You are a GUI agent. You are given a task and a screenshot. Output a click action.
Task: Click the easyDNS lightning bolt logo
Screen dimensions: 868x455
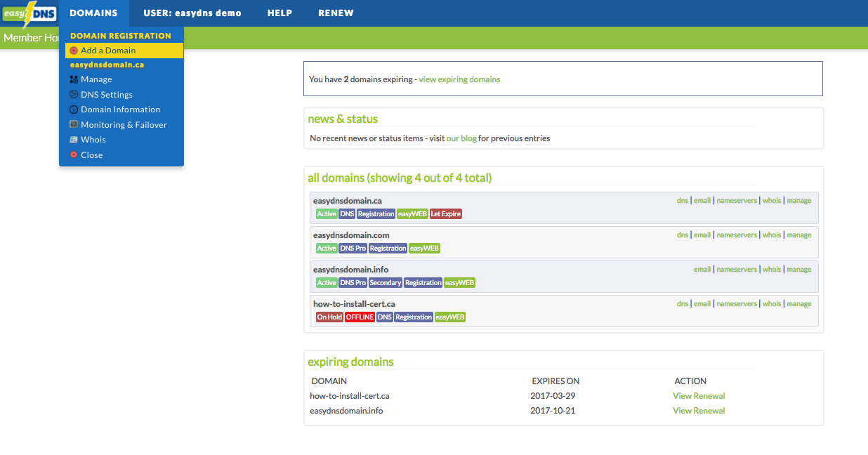[29, 13]
